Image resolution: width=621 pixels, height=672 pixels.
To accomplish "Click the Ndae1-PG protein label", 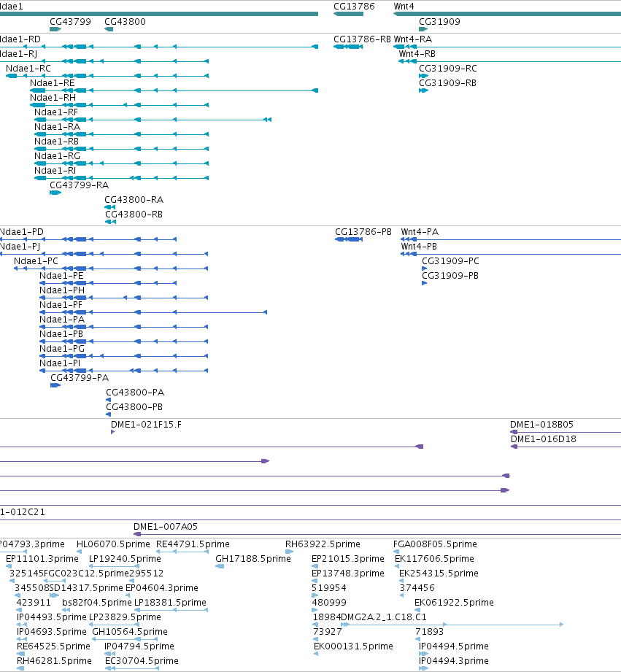I will pos(62,348).
